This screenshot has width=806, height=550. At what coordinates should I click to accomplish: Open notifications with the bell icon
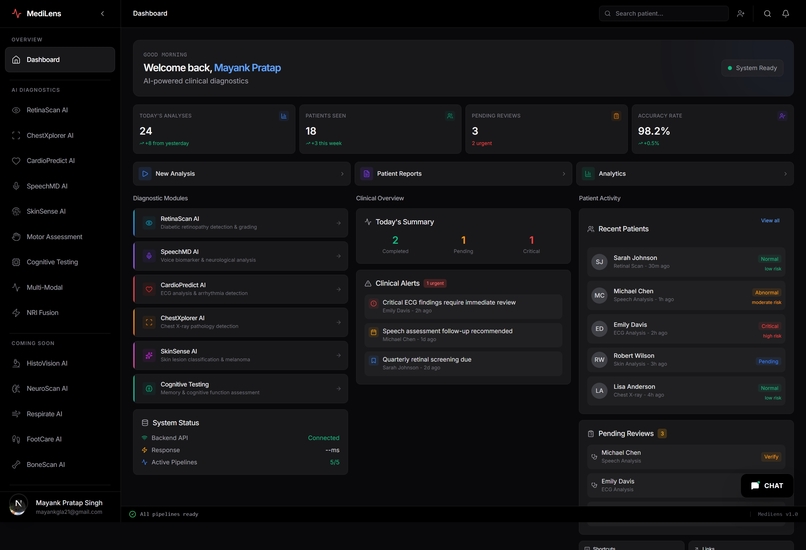tap(785, 13)
